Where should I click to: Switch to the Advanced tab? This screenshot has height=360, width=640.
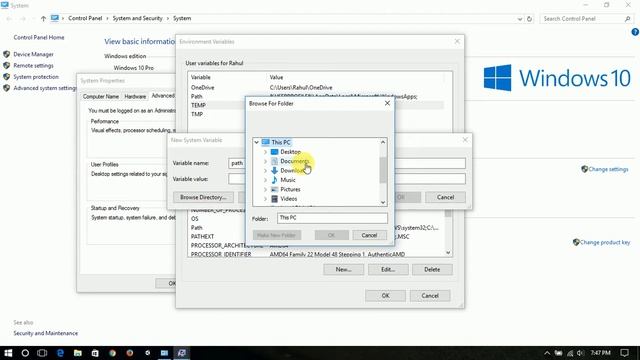pyautogui.click(x=163, y=96)
